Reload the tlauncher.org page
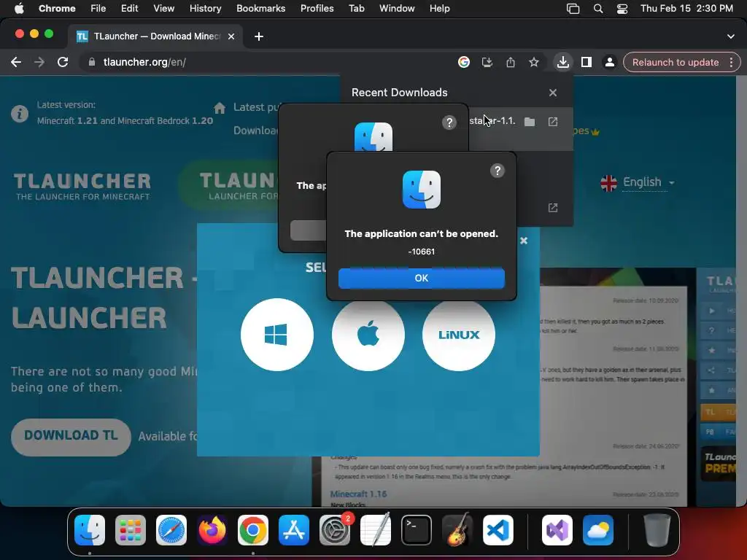The width and height of the screenshot is (747, 560). tap(63, 63)
